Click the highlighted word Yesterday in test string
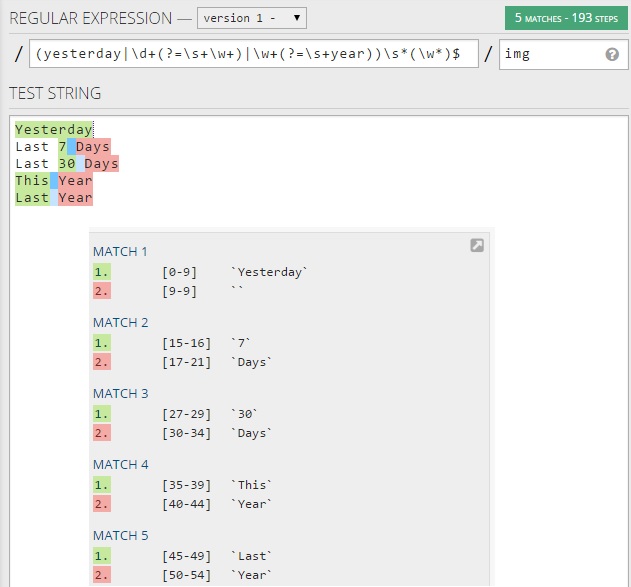631x587 pixels. [54, 130]
